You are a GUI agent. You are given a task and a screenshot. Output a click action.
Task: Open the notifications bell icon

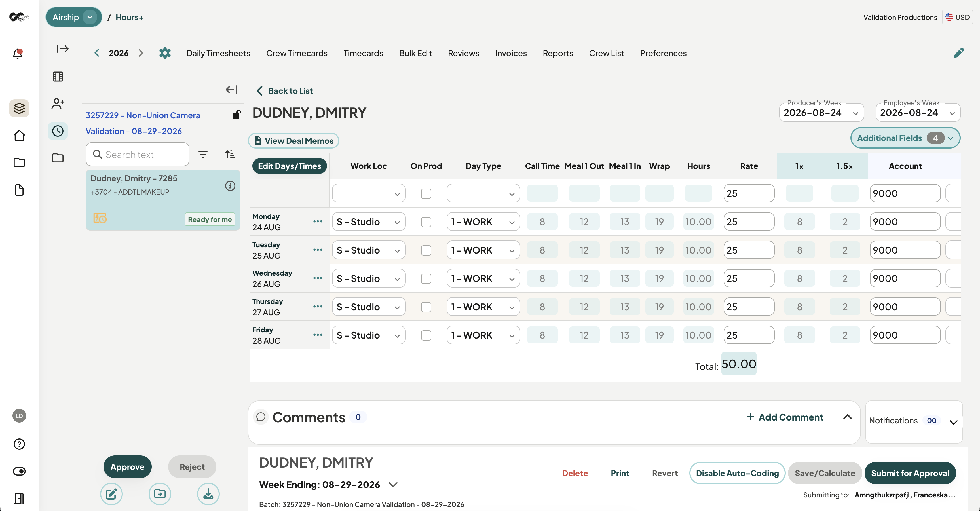[x=18, y=53]
